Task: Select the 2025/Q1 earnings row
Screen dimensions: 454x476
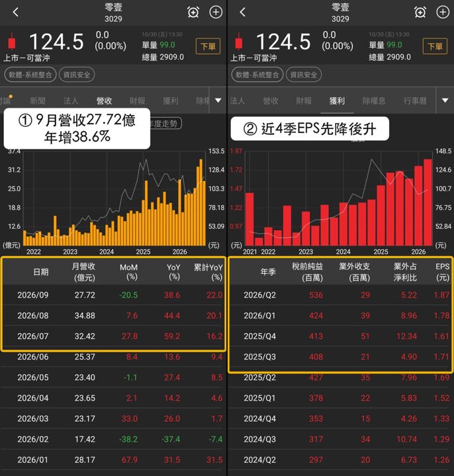Action: click(341, 398)
